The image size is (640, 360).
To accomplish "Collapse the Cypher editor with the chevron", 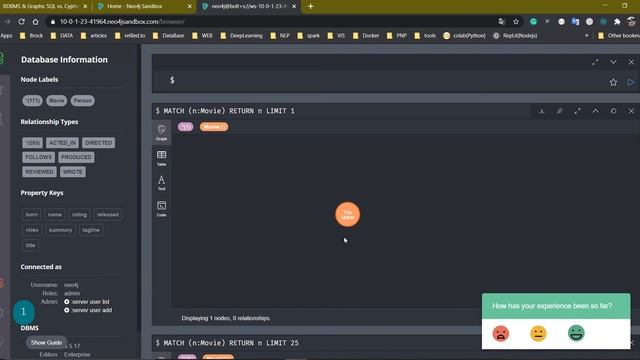I will point(613,62).
